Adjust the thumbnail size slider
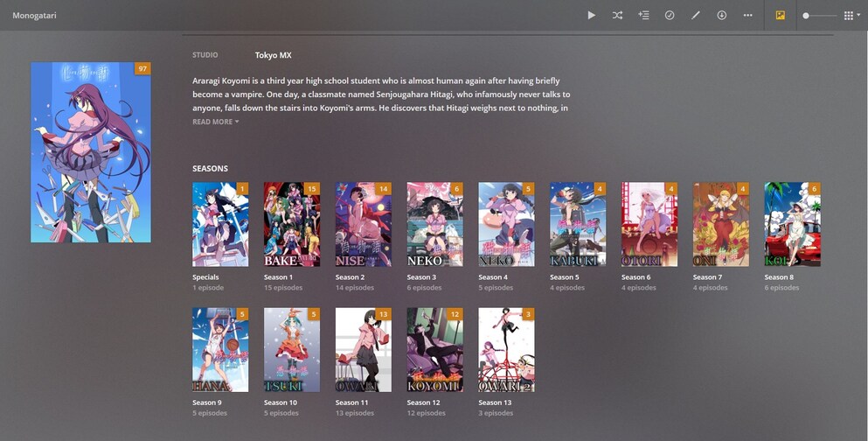This screenshot has height=441, width=868. click(821, 16)
